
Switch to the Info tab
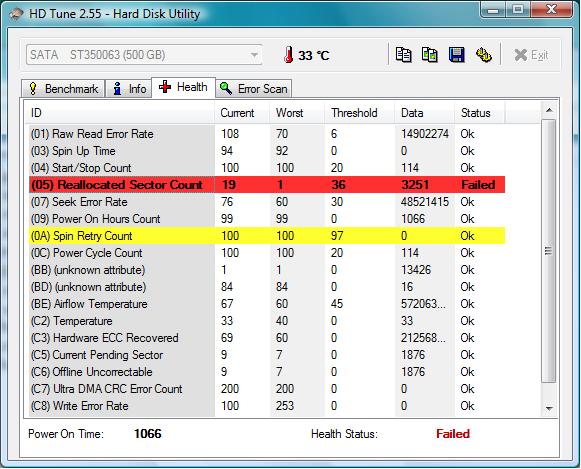[129, 89]
